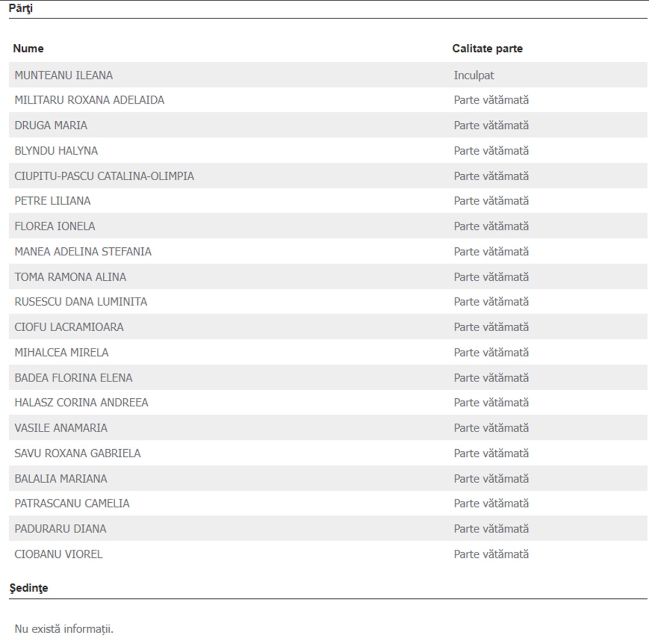This screenshot has height=644, width=649.
Task: Select the PETRE LILIANA entry
Action: (52, 201)
